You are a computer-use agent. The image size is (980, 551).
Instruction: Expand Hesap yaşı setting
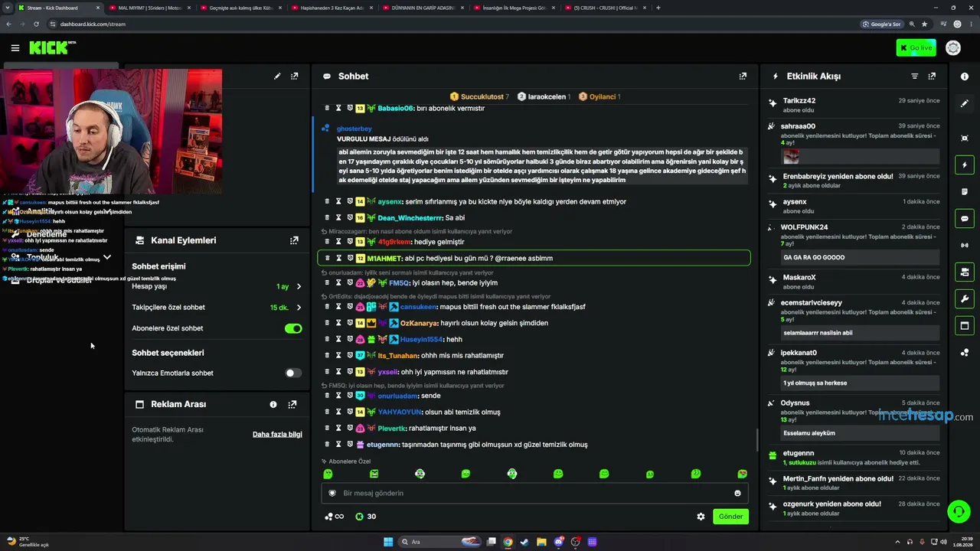click(x=299, y=286)
